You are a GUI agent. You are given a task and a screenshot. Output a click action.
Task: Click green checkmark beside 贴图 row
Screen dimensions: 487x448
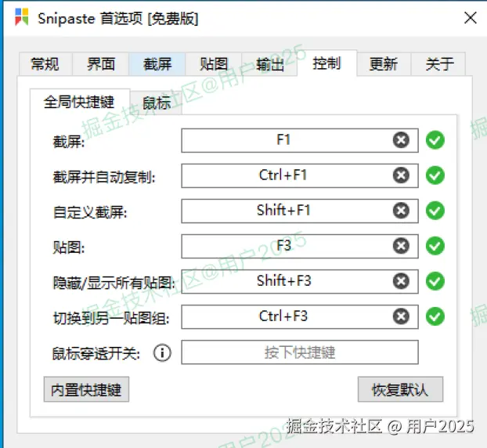coord(435,246)
